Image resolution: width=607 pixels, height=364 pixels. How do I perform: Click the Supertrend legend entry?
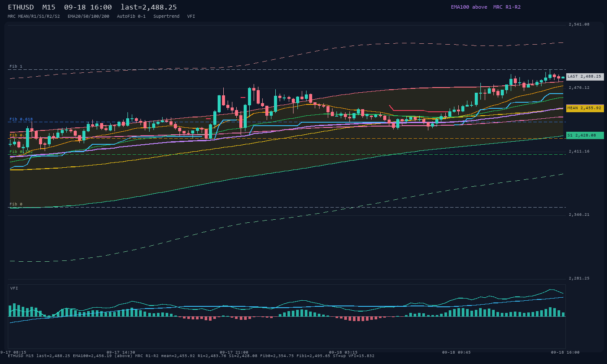click(x=166, y=16)
